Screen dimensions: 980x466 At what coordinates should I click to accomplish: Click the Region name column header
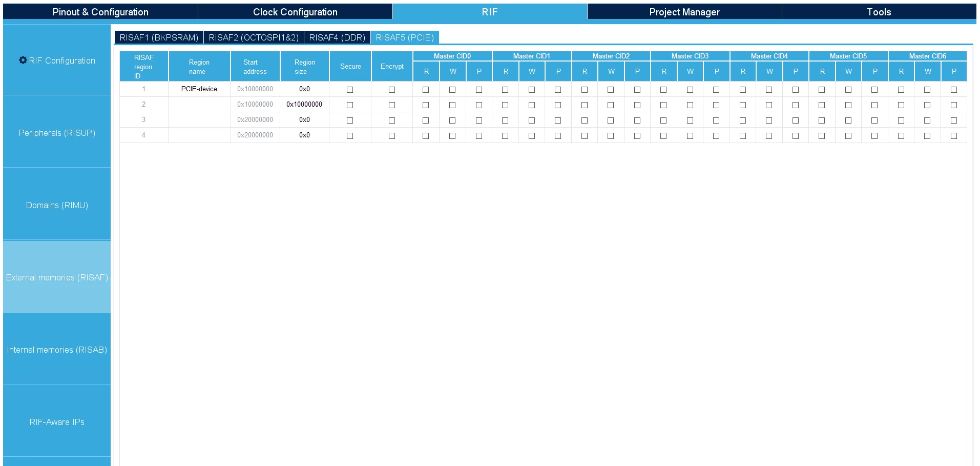[x=199, y=66]
